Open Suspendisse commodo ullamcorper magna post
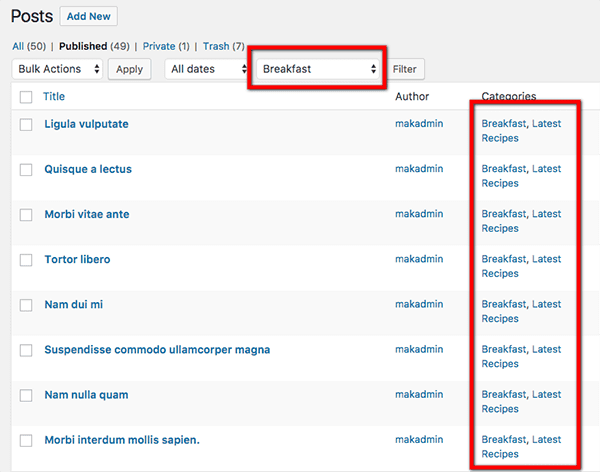600x472 pixels. [157, 350]
